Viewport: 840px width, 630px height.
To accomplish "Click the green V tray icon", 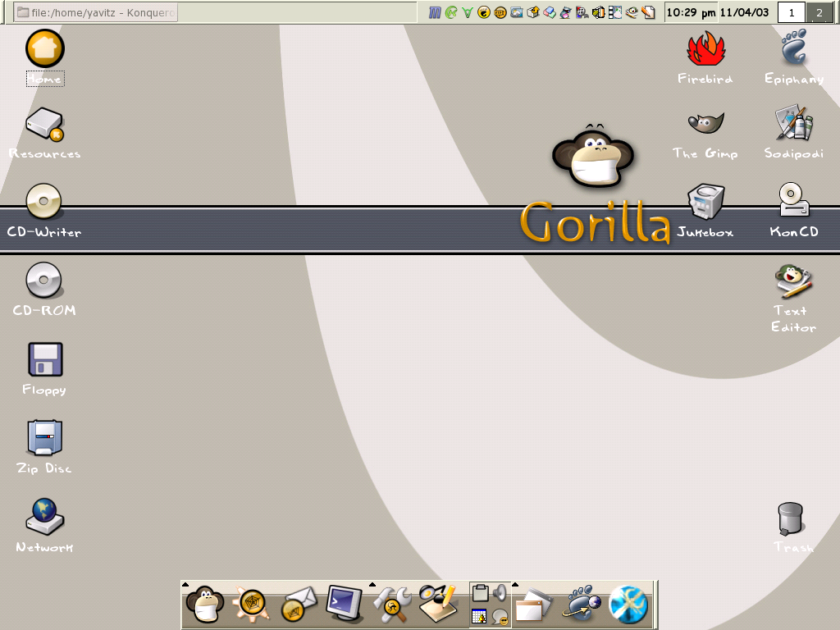I will (x=468, y=12).
